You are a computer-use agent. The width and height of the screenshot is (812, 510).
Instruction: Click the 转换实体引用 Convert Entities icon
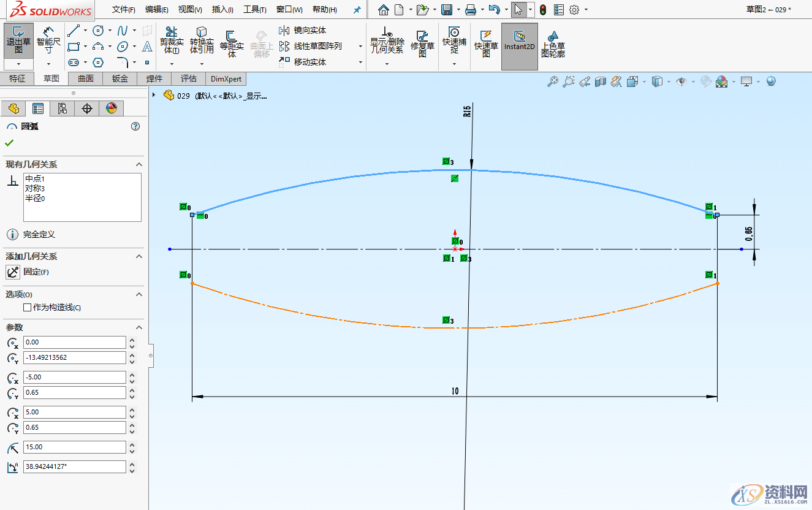coord(202,42)
